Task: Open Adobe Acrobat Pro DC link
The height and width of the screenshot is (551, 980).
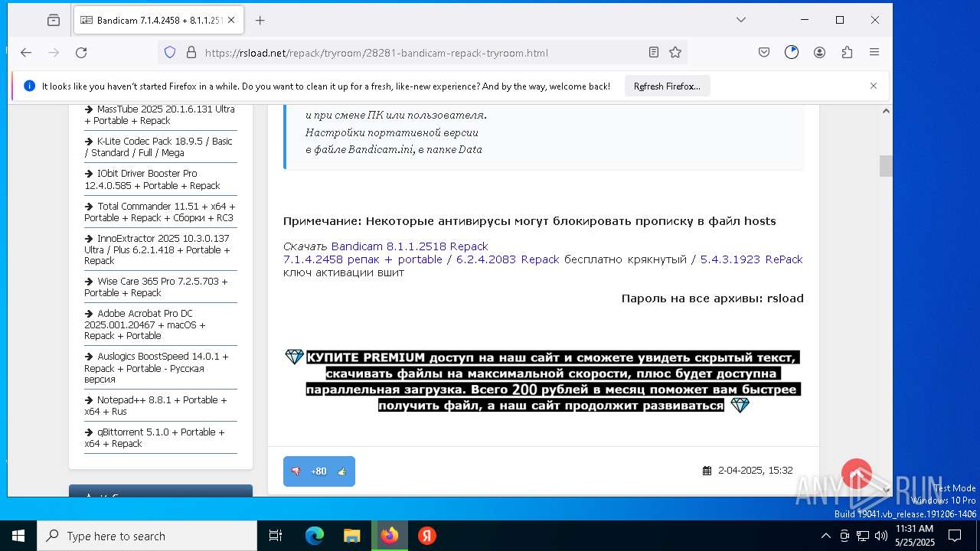Action: (145, 324)
